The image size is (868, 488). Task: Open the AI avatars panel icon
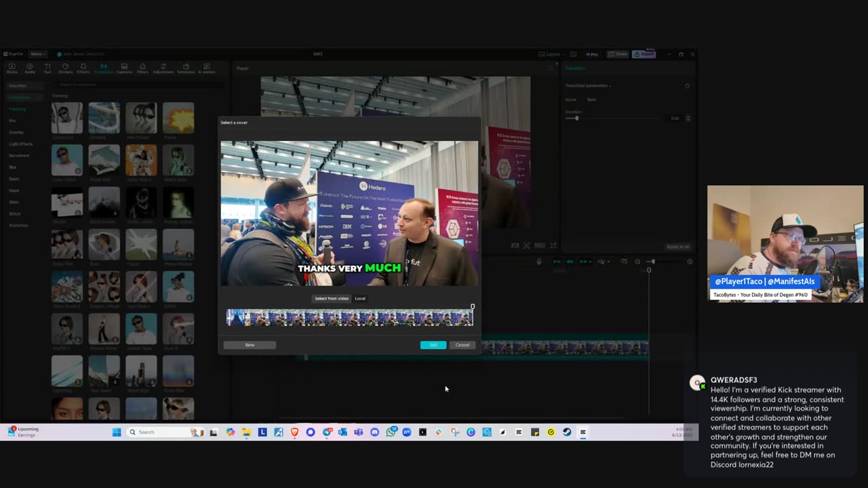(x=206, y=68)
